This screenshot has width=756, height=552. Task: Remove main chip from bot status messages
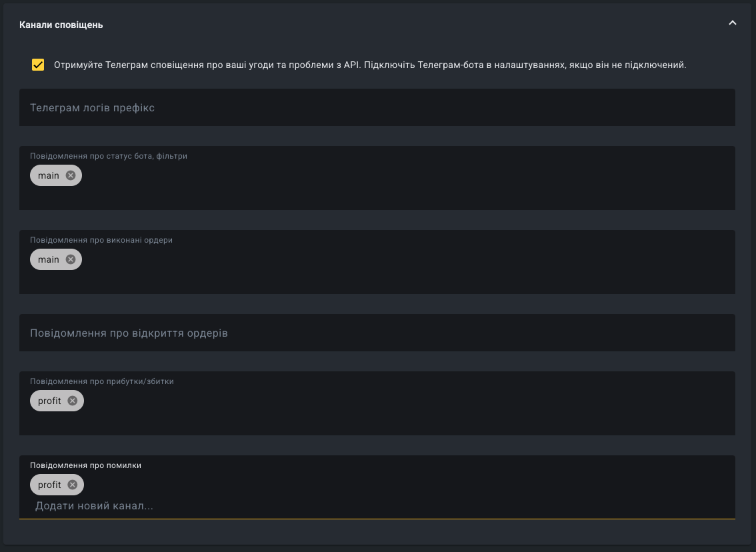tap(71, 175)
